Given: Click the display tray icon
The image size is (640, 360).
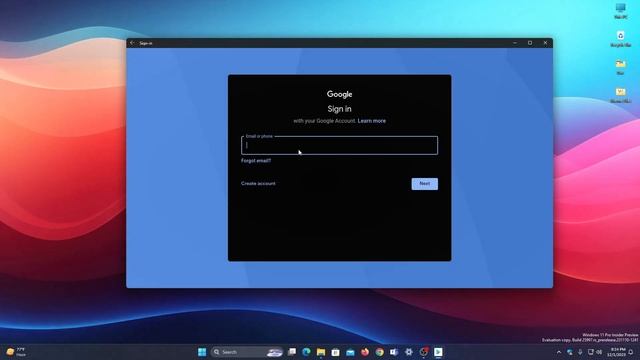Looking at the screenshot, I should (x=591, y=352).
